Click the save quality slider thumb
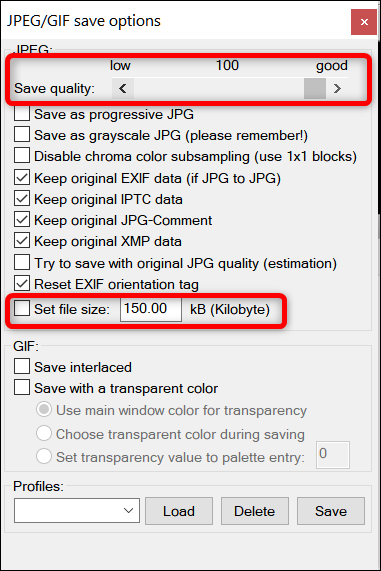Image resolution: width=381 pixels, height=571 pixels. 315,88
